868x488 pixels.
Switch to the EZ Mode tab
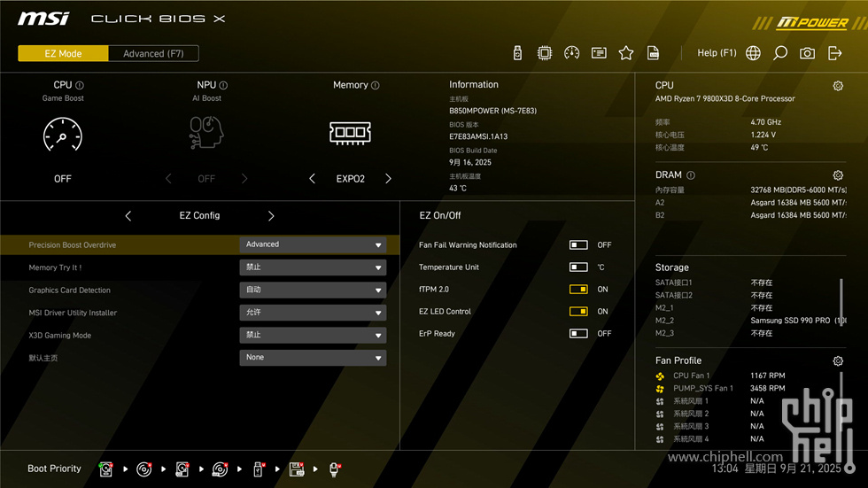pos(63,54)
